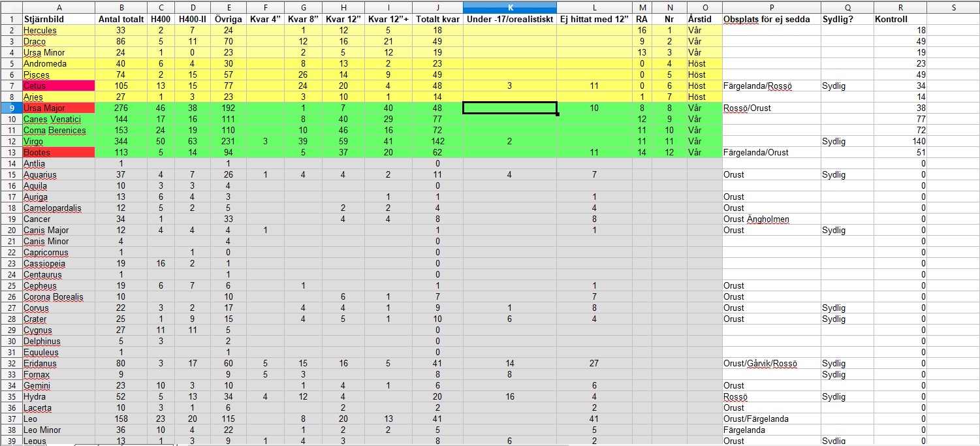Click the column A header
Screen dimensions: 980x446
pyautogui.click(x=58, y=7)
